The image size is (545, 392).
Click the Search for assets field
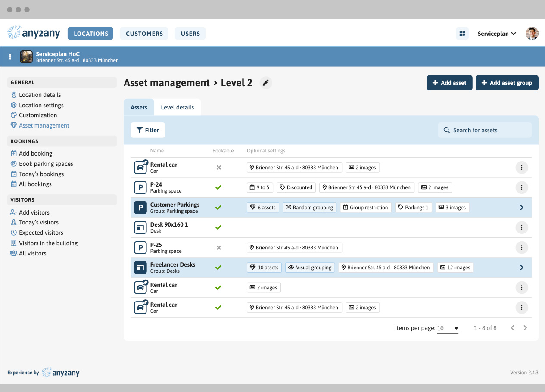pos(485,130)
